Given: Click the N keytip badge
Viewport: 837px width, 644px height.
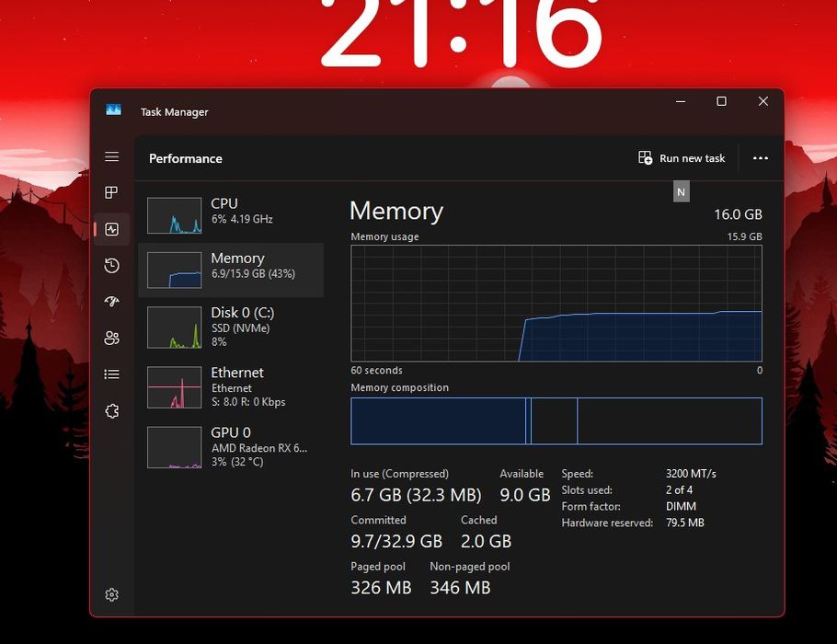Looking at the screenshot, I should (682, 192).
